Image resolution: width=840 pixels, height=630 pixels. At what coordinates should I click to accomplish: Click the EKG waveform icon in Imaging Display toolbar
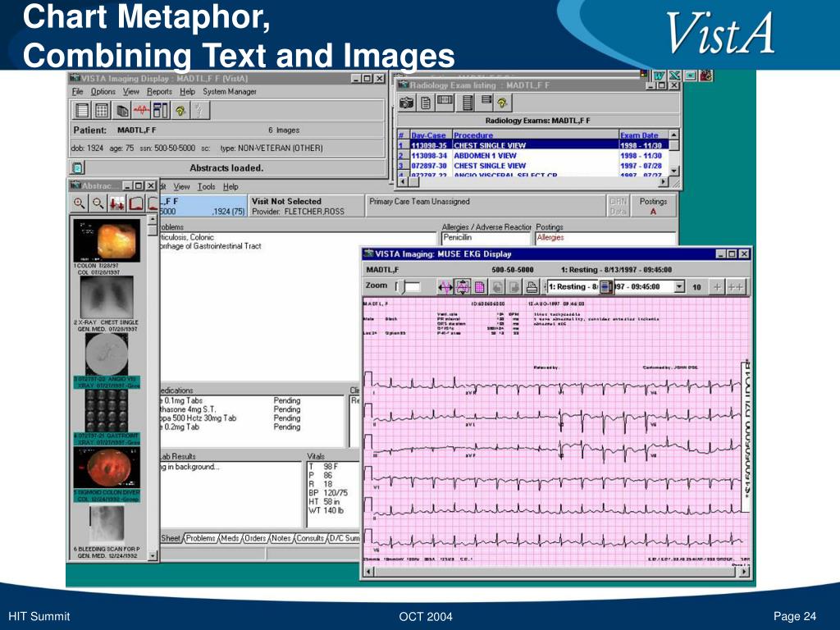[x=140, y=110]
